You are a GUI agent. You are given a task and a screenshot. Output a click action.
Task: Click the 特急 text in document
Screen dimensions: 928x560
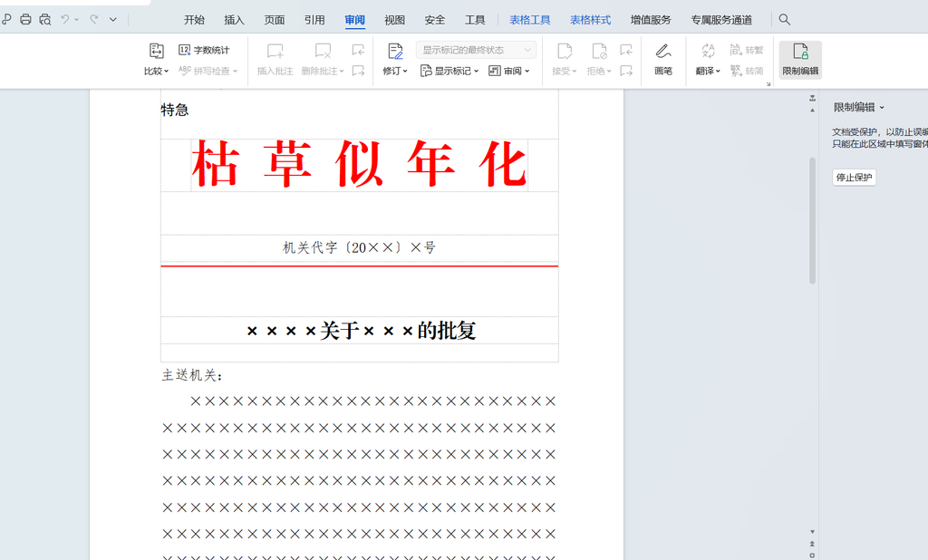175,110
